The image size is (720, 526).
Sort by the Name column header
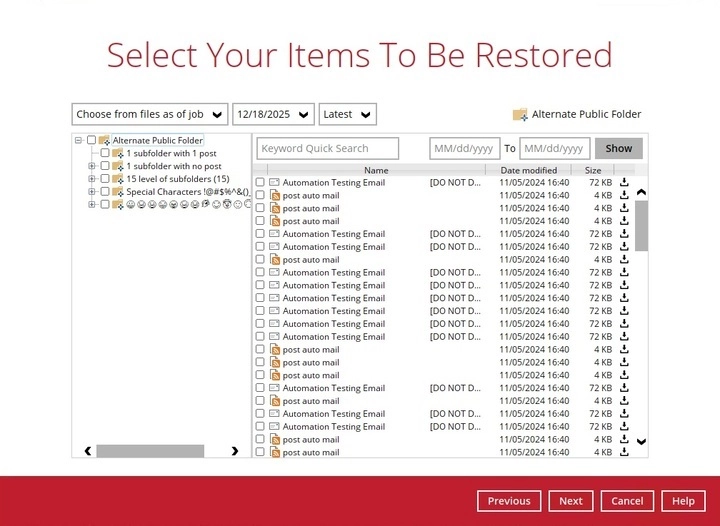pyautogui.click(x=376, y=170)
